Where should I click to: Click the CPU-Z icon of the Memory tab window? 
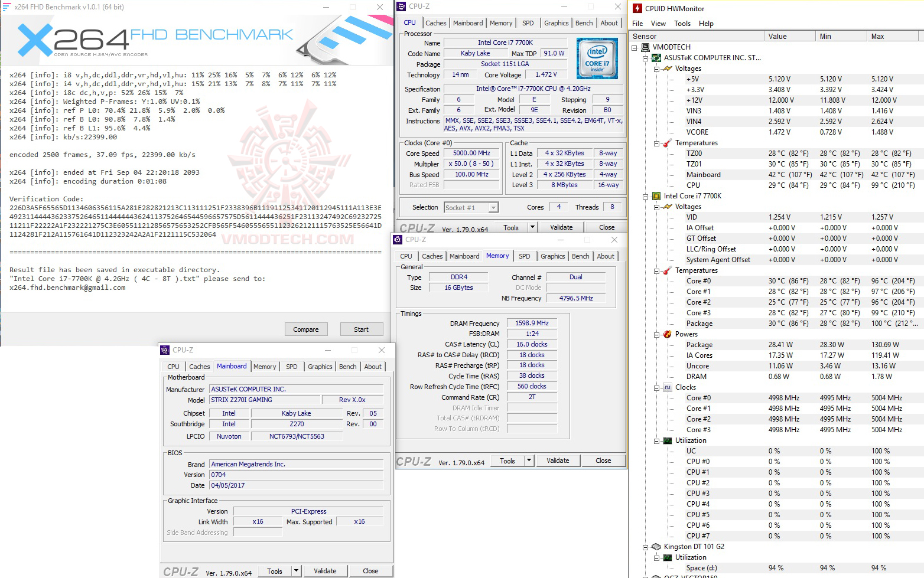(398, 240)
